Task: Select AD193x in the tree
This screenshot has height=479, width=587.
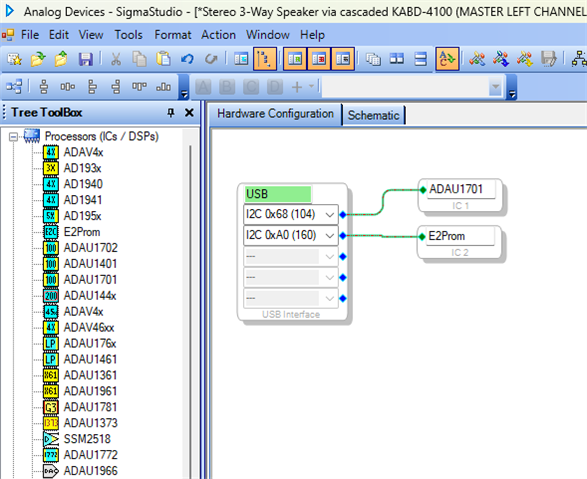Action: tap(82, 168)
